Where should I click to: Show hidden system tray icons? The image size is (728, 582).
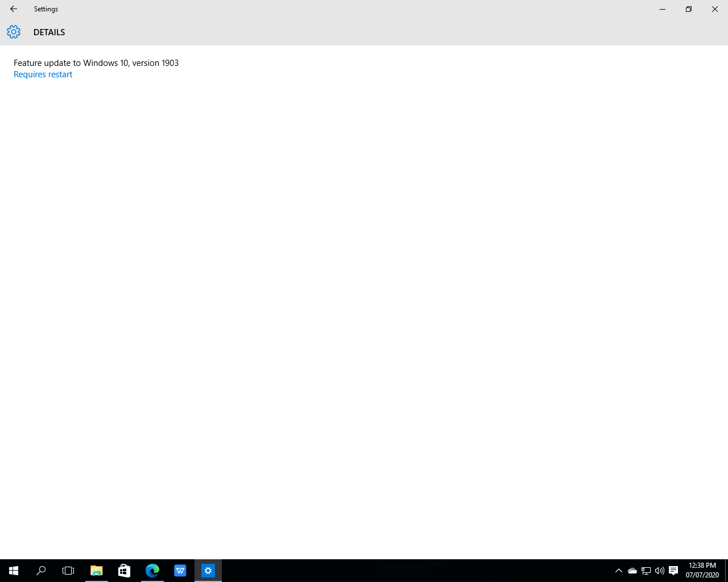[619, 571]
